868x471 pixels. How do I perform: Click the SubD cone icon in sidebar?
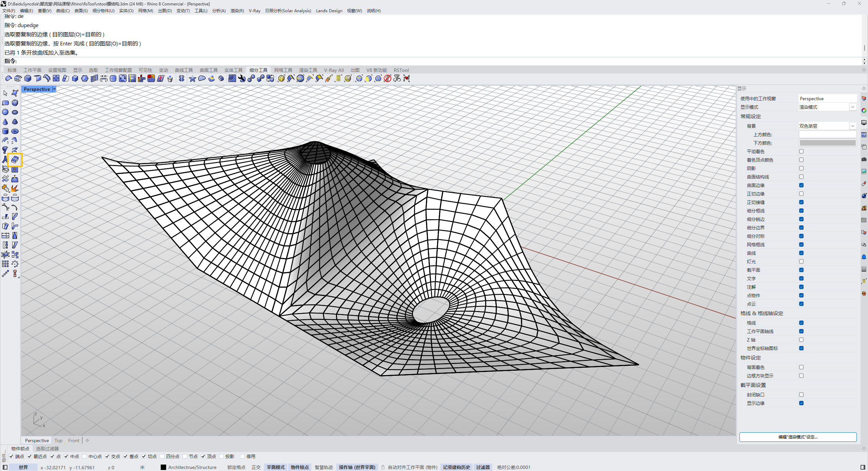point(5,122)
